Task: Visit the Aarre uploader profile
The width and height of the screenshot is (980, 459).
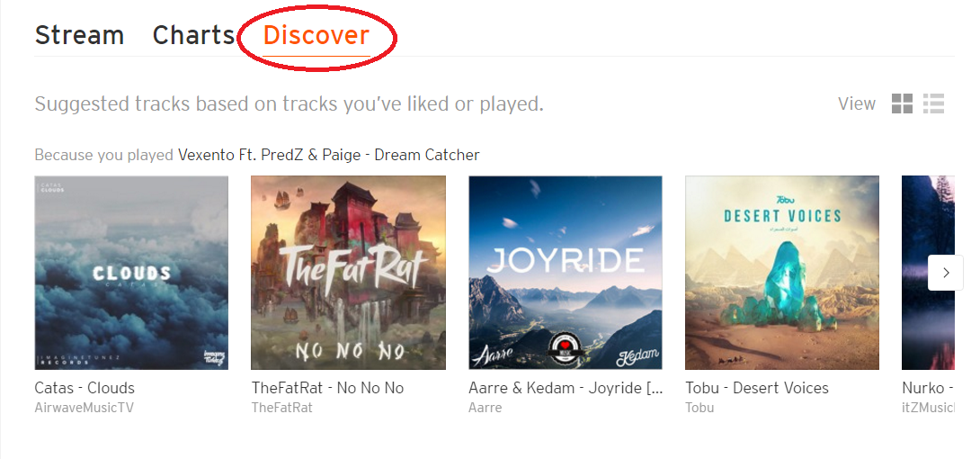Action: point(486,408)
